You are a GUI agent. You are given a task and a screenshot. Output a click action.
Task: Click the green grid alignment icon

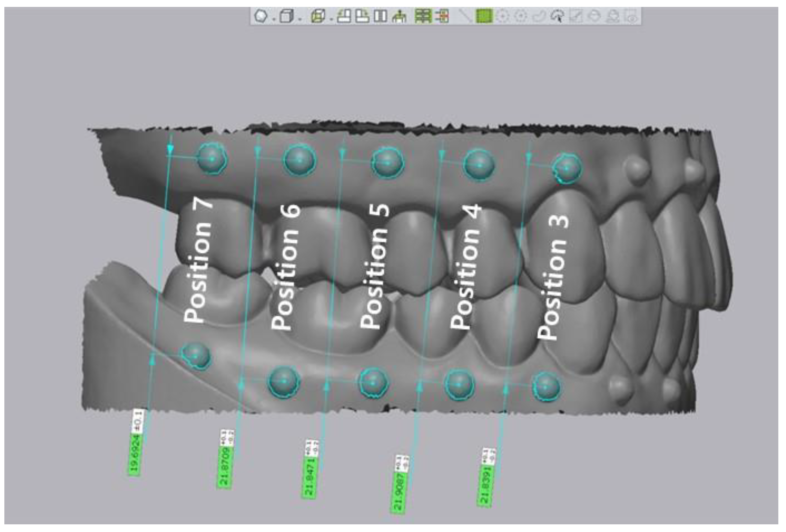[x=423, y=16]
